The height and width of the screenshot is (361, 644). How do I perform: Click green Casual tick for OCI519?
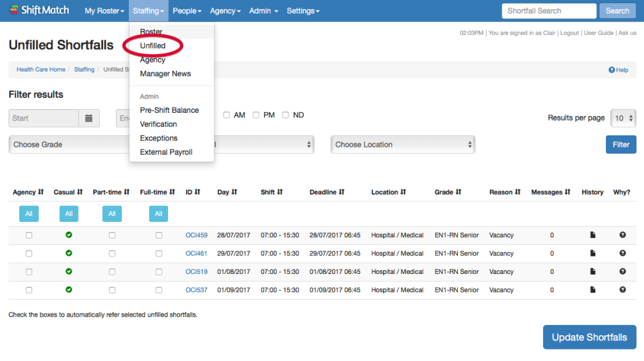click(x=69, y=271)
